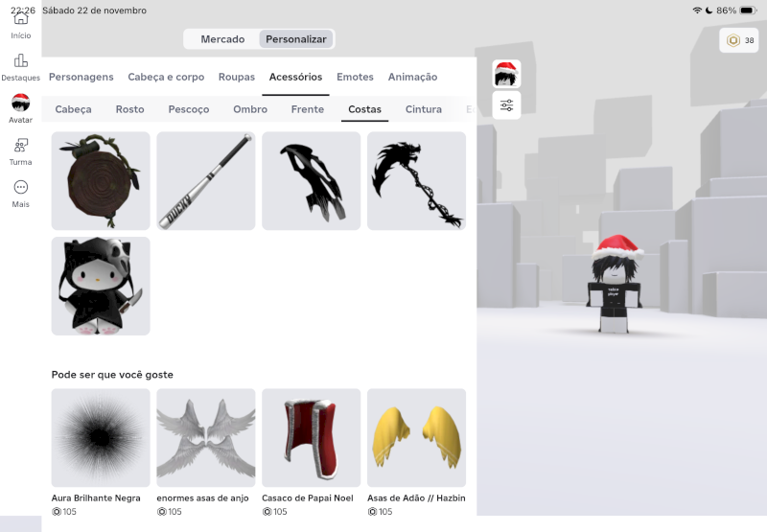Tap avatar headshot preview with Santa hat
The width and height of the screenshot is (767, 532).
(507, 74)
